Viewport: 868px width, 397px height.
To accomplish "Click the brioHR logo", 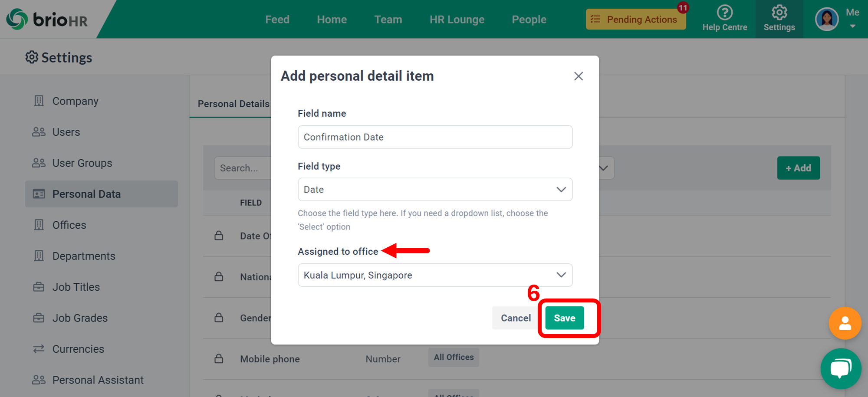I will pyautogui.click(x=47, y=20).
